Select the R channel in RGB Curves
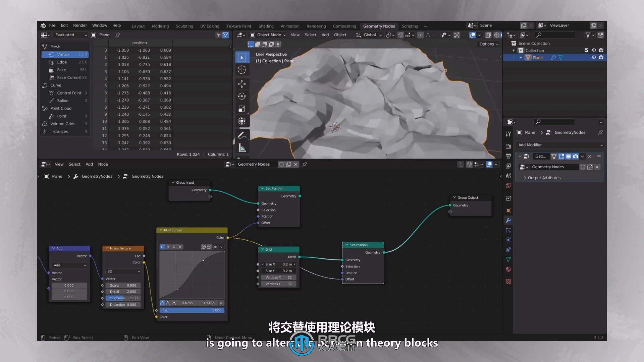The image size is (644, 362). pyautogui.click(x=168, y=247)
